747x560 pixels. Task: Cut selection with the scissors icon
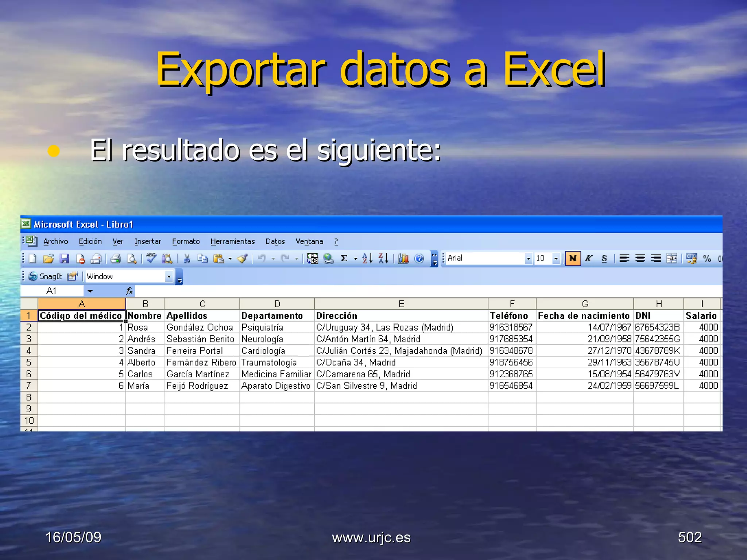point(187,258)
